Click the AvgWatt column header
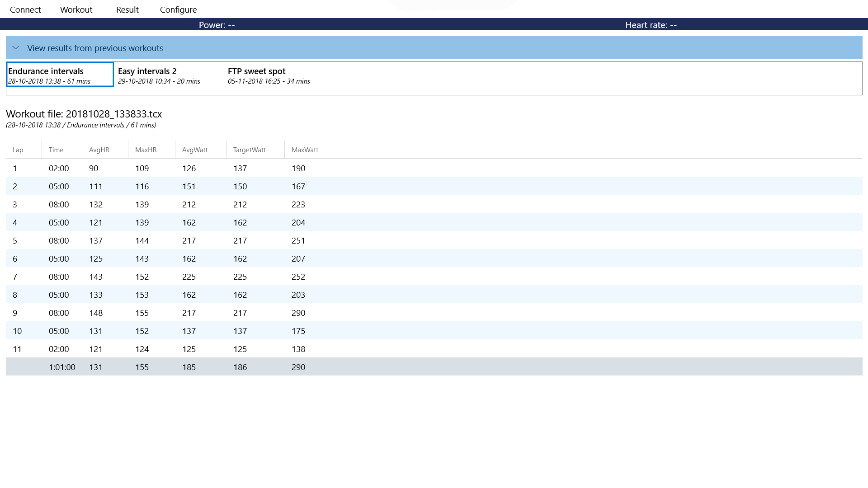The height and width of the screenshot is (488, 868). (x=195, y=150)
